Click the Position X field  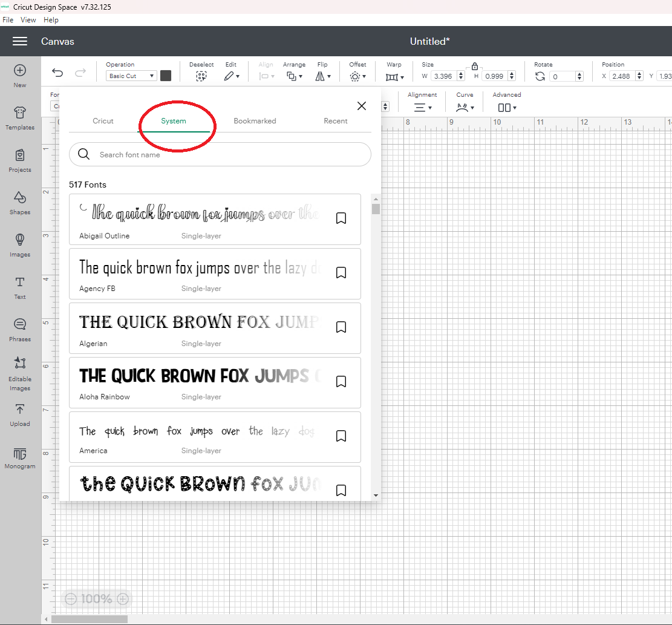[x=621, y=76]
